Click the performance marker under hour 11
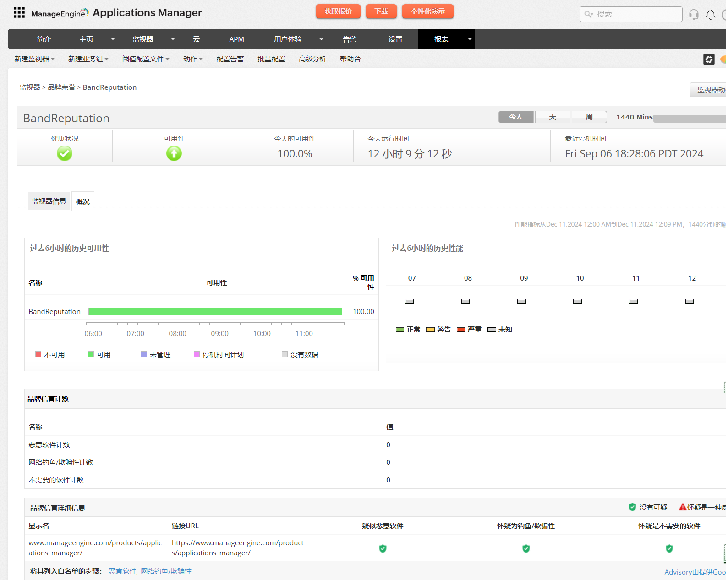Viewport: 728px width, 580px height. [634, 301]
